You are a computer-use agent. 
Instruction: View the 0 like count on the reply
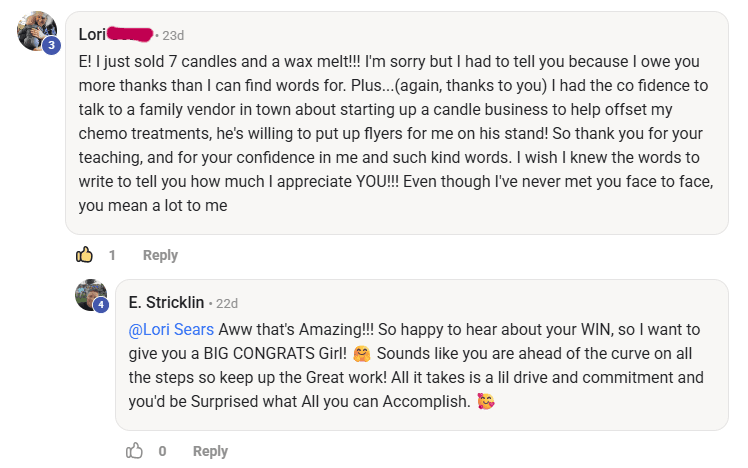(x=162, y=451)
